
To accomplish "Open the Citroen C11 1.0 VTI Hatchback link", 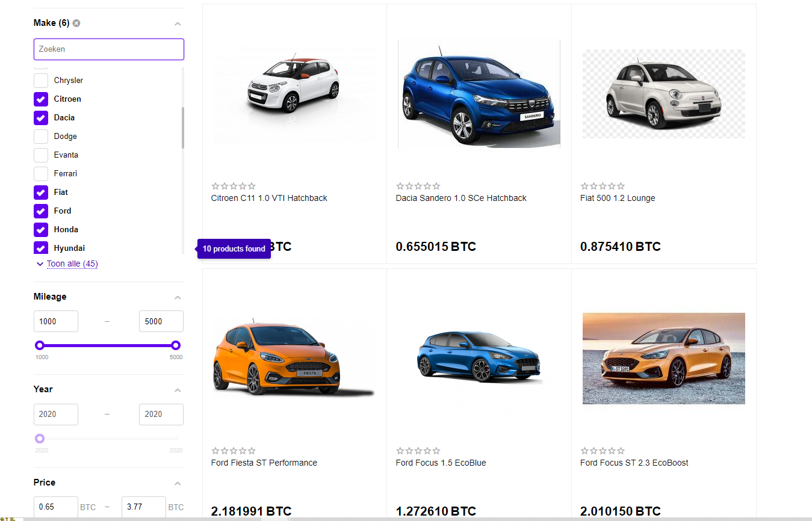I will click(x=269, y=198).
